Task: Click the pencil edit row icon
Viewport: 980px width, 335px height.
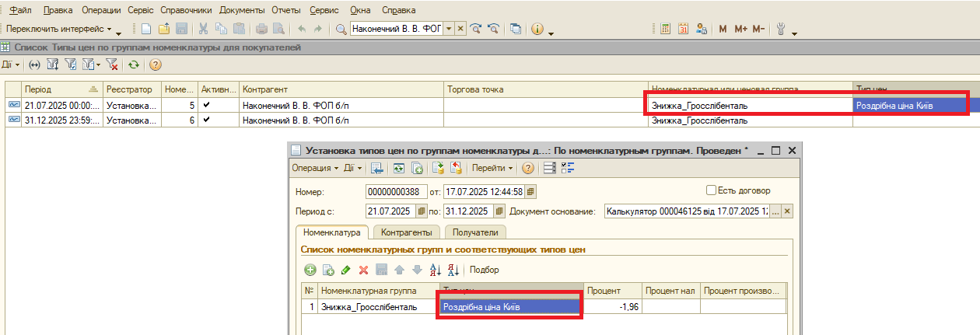Action: (345, 270)
